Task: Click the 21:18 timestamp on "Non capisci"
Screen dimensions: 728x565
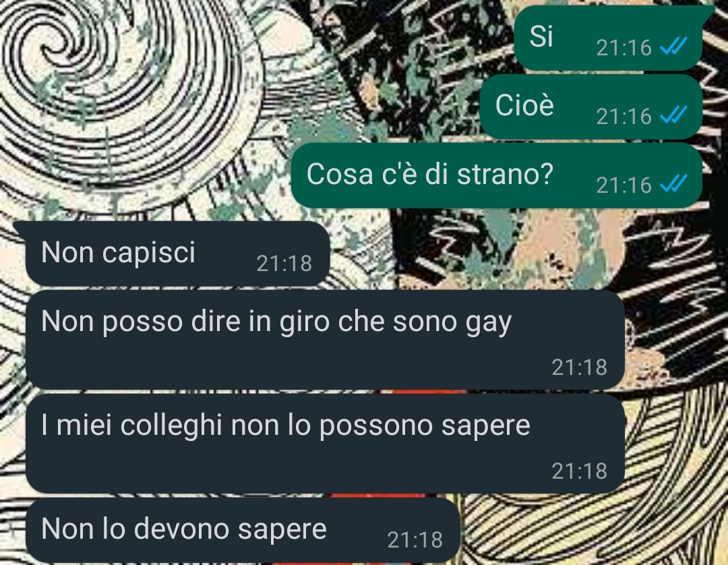Action: (x=284, y=263)
